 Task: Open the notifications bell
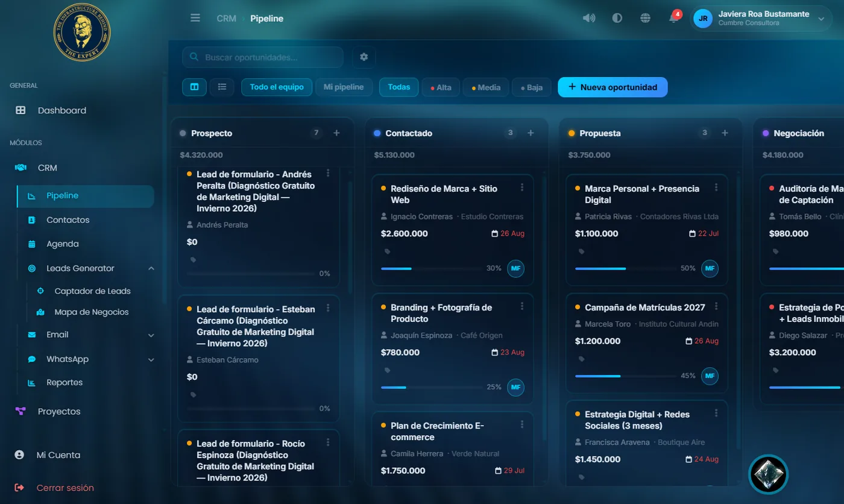point(673,18)
